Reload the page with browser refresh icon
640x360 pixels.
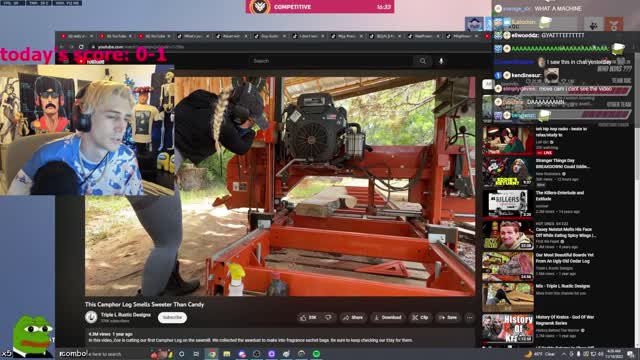point(81,47)
